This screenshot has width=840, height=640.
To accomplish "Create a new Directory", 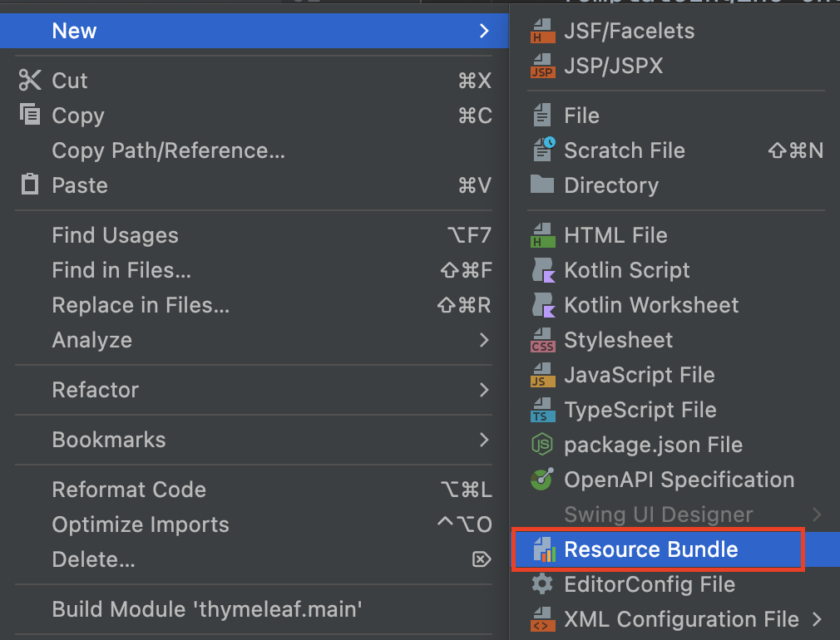I will (610, 185).
